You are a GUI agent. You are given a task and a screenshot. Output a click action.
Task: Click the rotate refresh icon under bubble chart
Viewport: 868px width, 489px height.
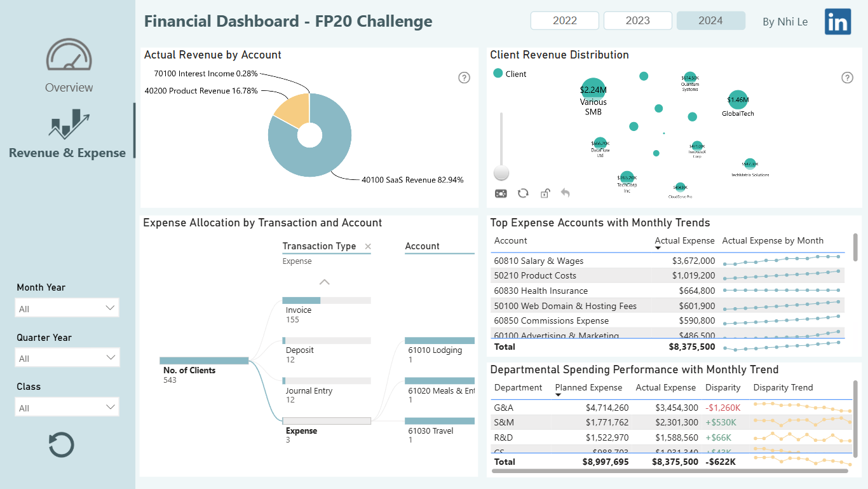coord(523,193)
